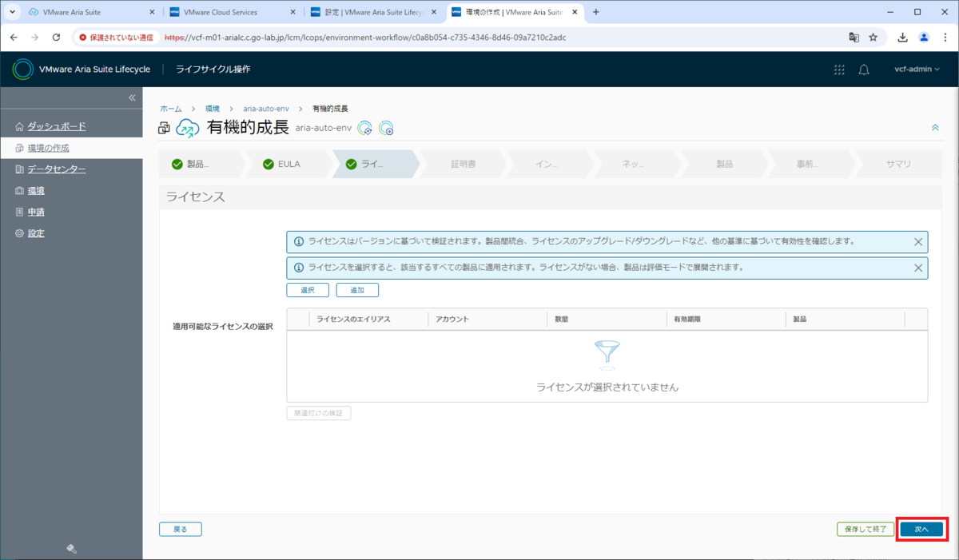
Task: Click the info icon on the second banner
Action: pyautogui.click(x=299, y=268)
